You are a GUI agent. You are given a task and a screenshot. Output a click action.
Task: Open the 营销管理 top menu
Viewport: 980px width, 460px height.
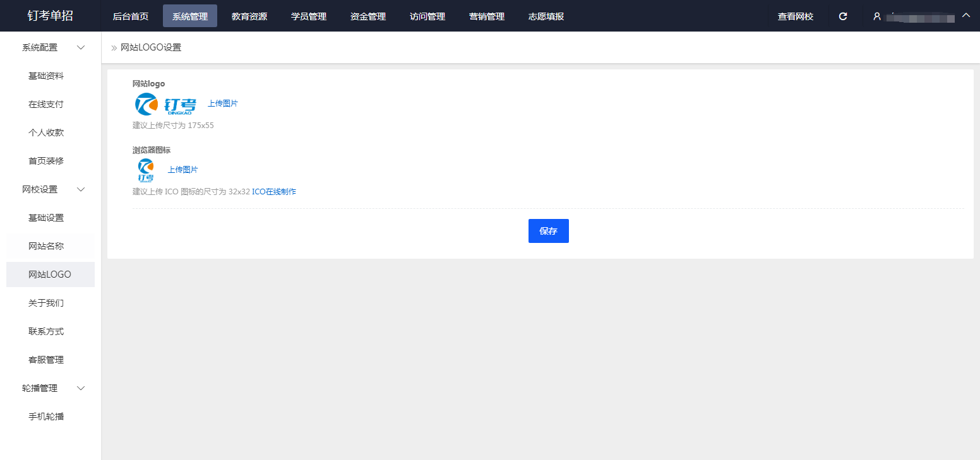[x=487, y=16]
